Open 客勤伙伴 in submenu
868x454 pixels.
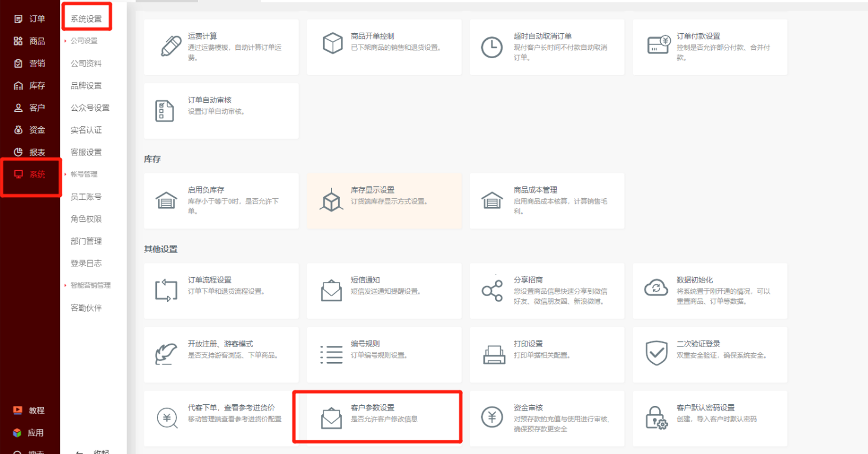coord(86,307)
